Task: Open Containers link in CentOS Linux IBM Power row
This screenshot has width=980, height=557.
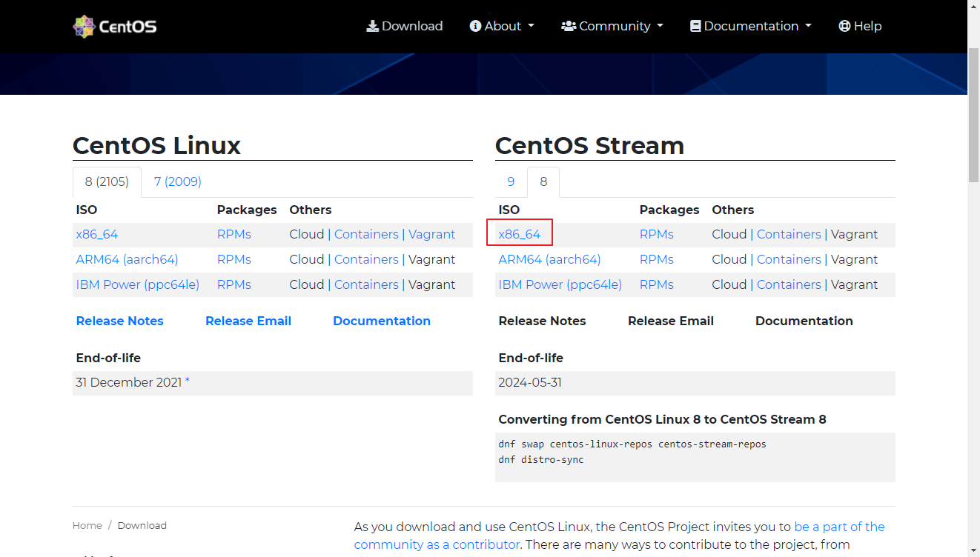Action: (x=366, y=284)
